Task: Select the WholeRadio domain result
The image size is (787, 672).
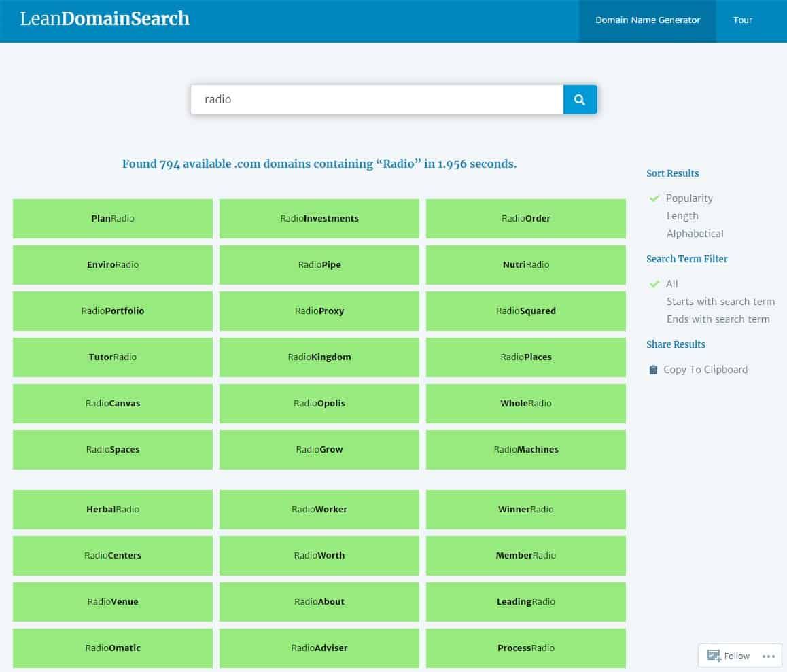Action: click(x=525, y=403)
